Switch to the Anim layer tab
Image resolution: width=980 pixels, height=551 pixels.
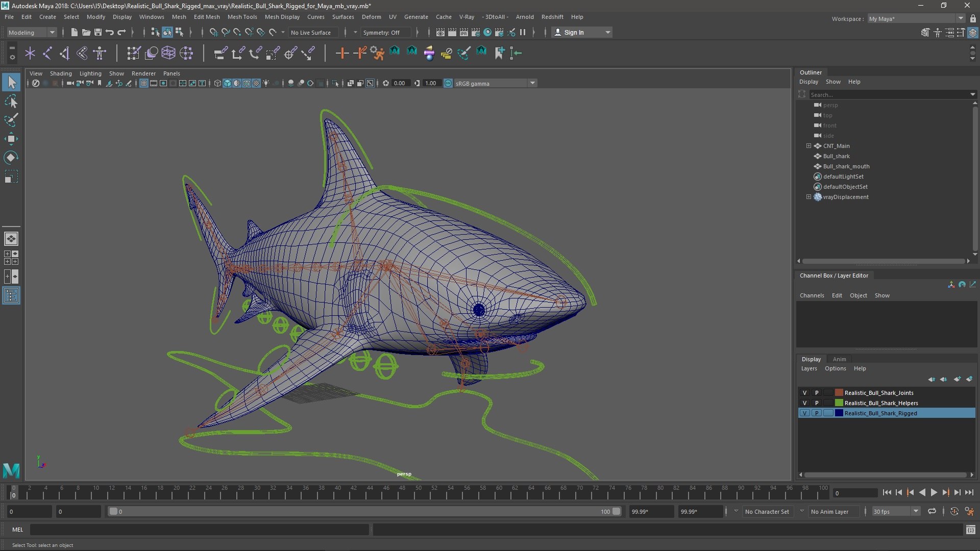839,359
